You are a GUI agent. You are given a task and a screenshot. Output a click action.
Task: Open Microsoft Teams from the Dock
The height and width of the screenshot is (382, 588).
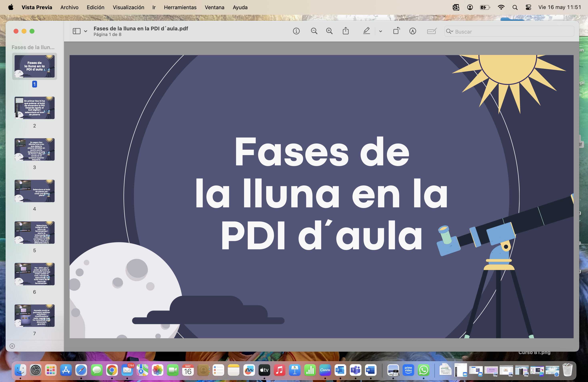[356, 370]
